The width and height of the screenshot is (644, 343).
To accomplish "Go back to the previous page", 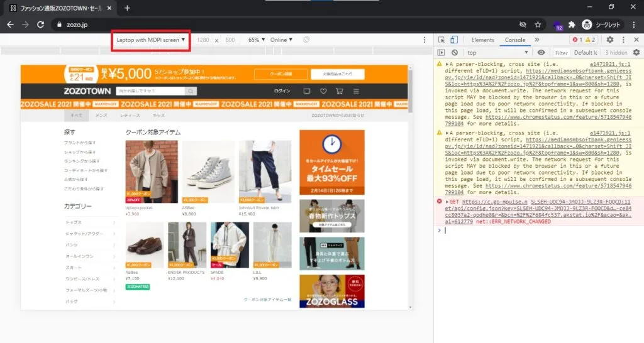I will click(x=10, y=24).
